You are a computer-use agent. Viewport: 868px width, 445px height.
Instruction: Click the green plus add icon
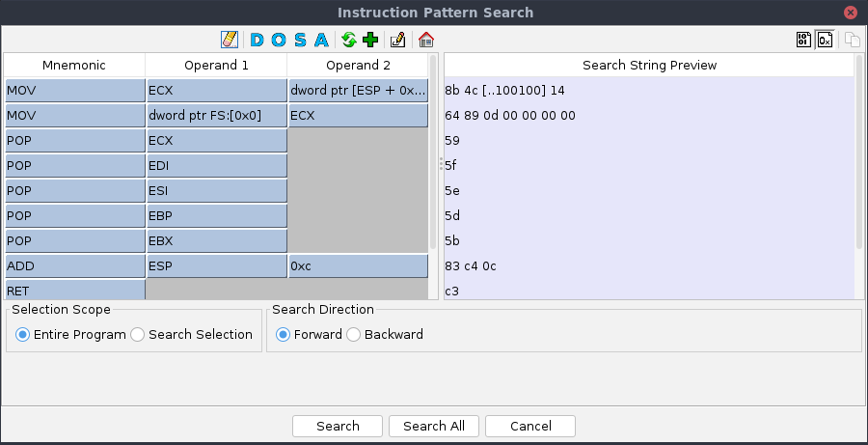coord(370,40)
